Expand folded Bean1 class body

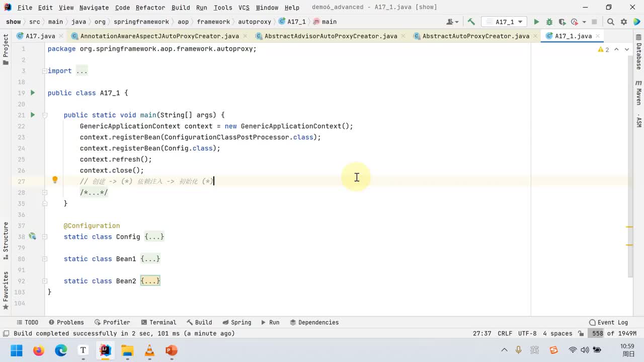pyautogui.click(x=150, y=259)
